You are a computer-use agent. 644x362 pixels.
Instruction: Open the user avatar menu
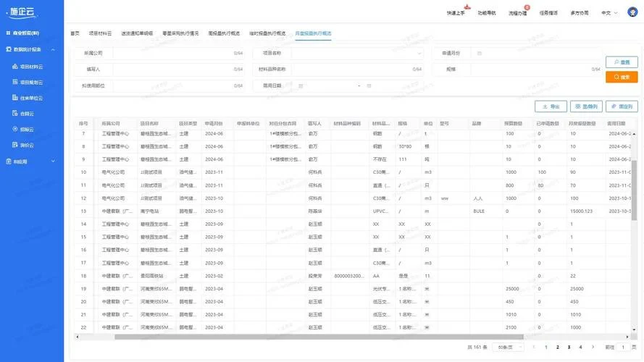coord(632,12)
